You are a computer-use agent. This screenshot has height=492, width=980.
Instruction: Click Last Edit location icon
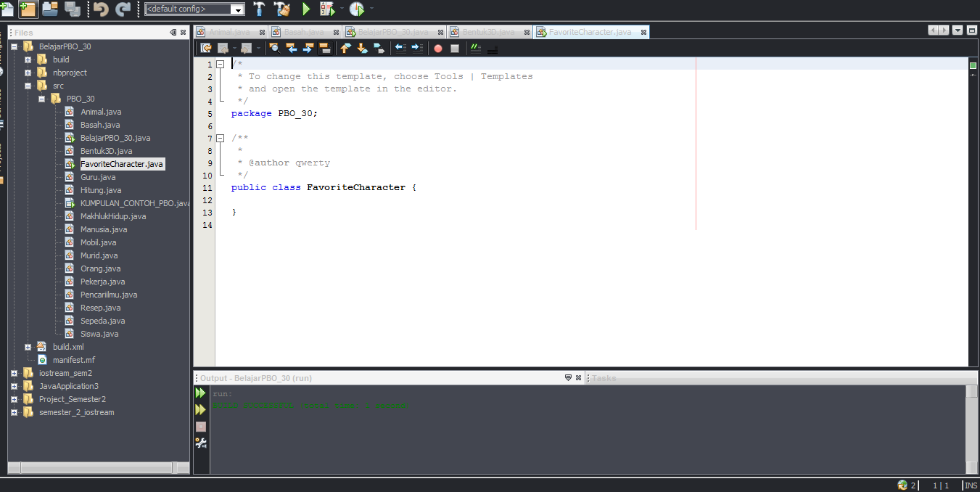pos(206,48)
